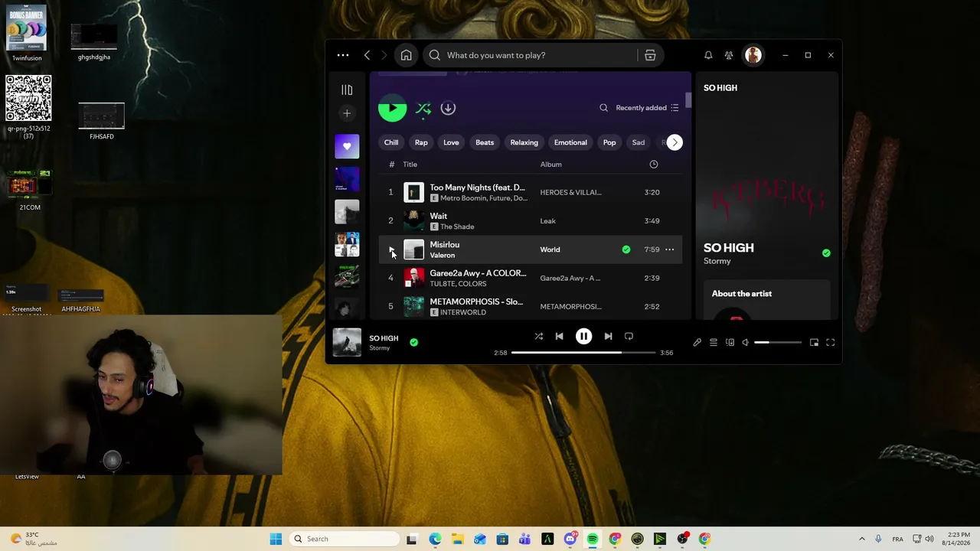Go back using Spotify's back arrow

coord(367,55)
